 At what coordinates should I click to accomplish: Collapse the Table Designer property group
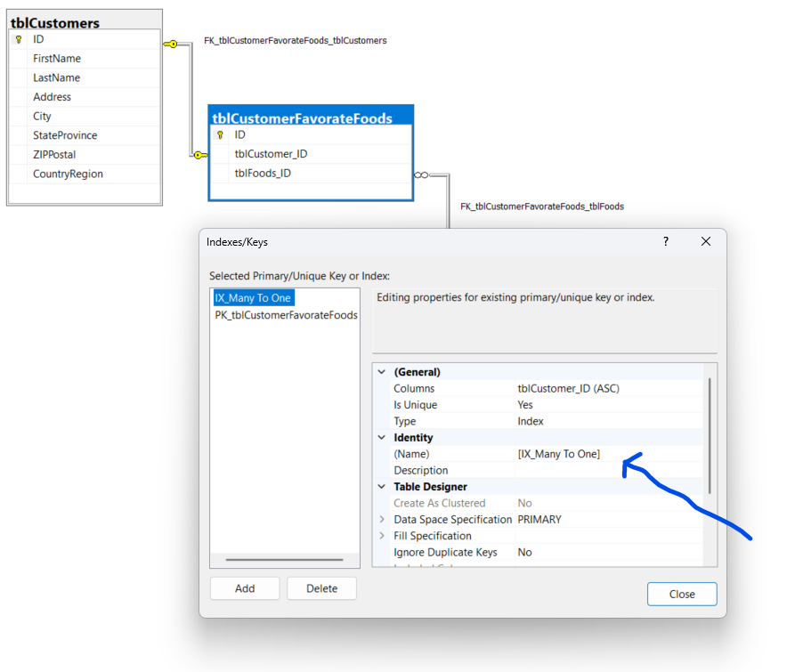tap(382, 487)
